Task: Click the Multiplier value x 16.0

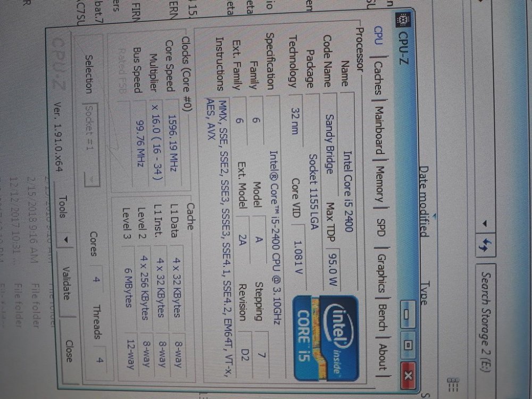Action: (x=157, y=142)
